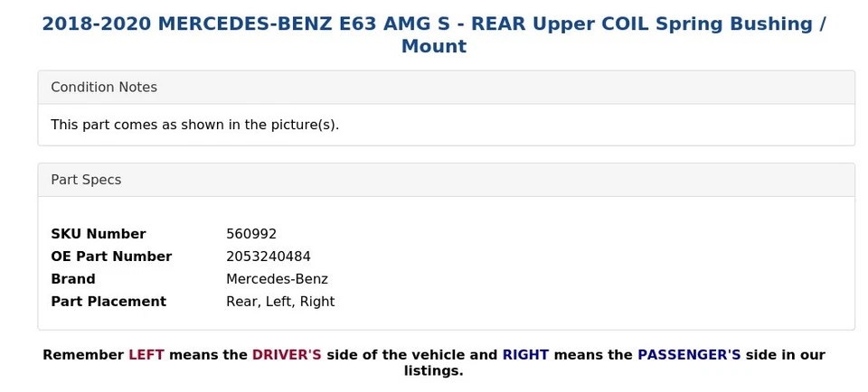Viewport: 868px width, 392px height.
Task: Click the red DRIVER'S word
Action: (287, 355)
